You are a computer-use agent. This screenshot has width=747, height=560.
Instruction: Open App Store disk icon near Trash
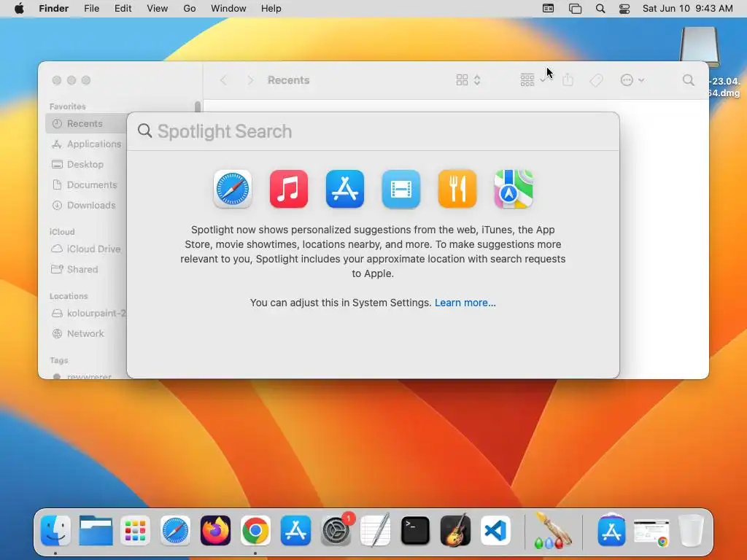click(x=612, y=529)
